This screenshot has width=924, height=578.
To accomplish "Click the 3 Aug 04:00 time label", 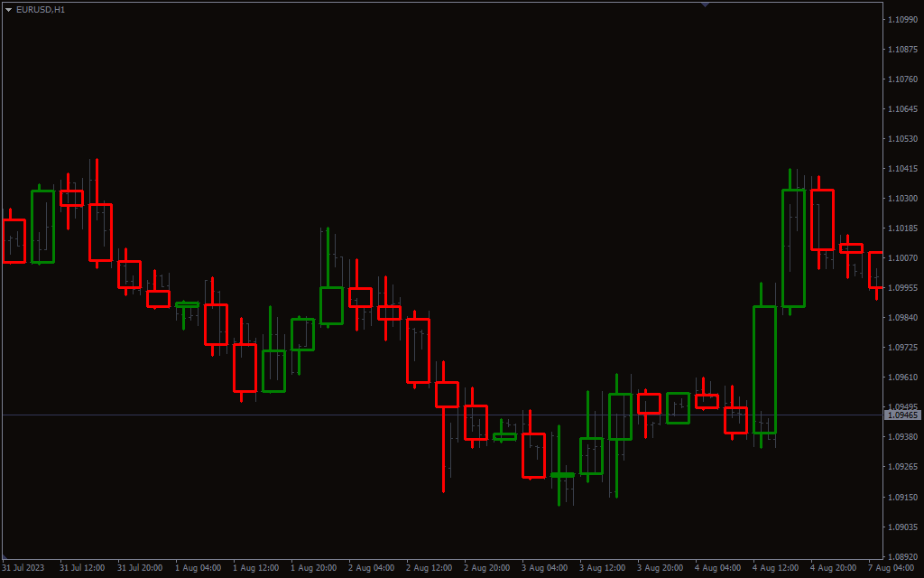I will coord(545,568).
